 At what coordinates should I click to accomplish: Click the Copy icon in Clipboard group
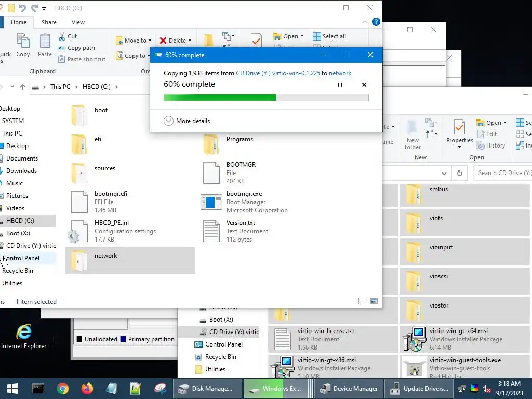(x=23, y=45)
